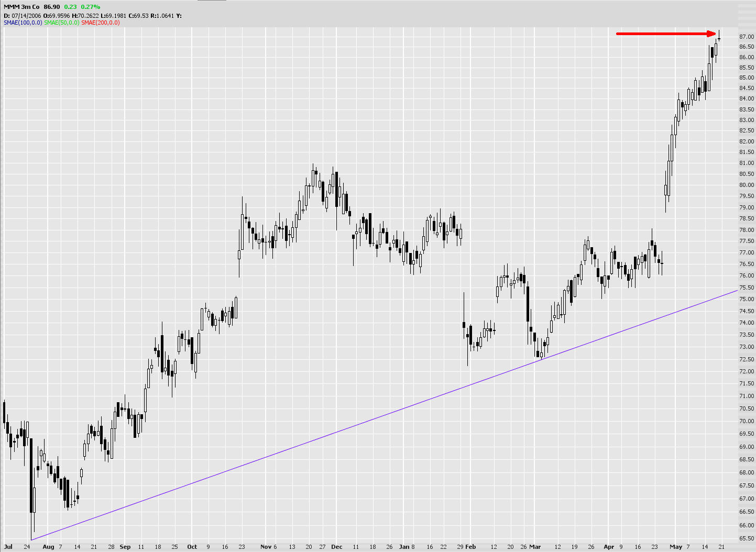Click the Sep label on date axis
This screenshot has height=552, width=756.
coord(125,547)
